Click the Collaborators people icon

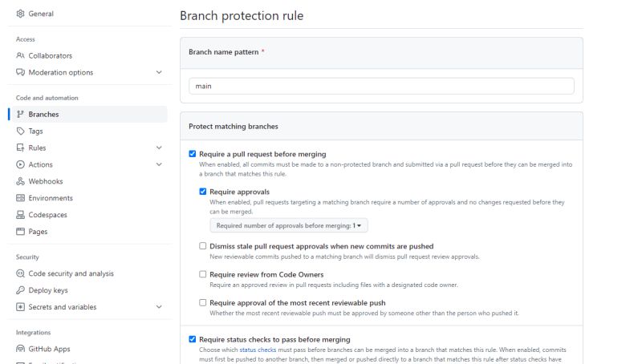(21, 55)
